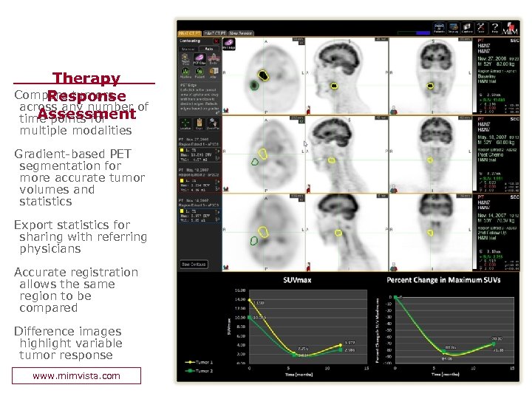Click the green tumor contour in top axial view

tap(254, 85)
